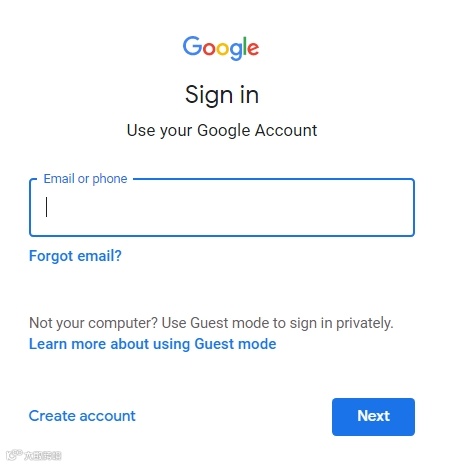The height and width of the screenshot is (466, 453).
Task: Click the word 'privately' in guest notice
Action: coord(363,323)
